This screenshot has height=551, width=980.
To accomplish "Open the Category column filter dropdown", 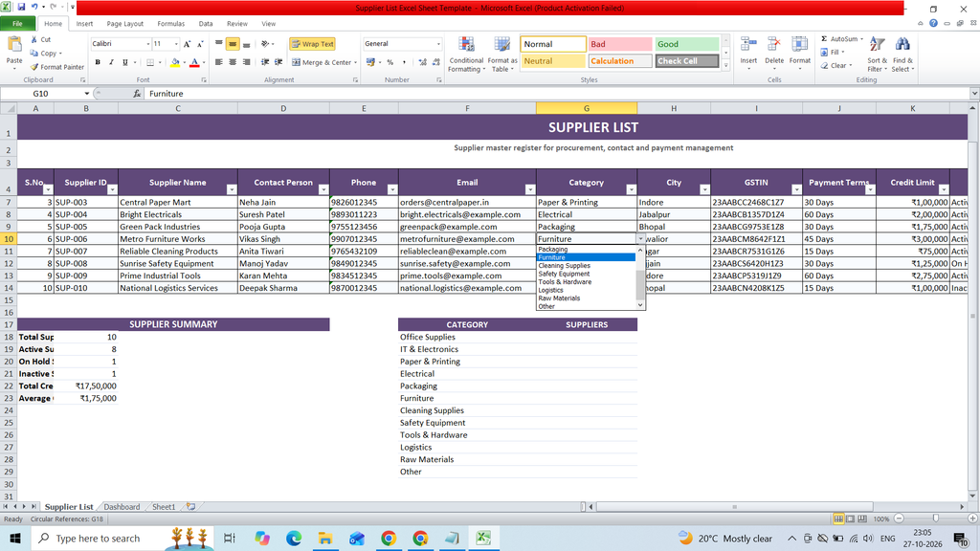I will point(631,189).
